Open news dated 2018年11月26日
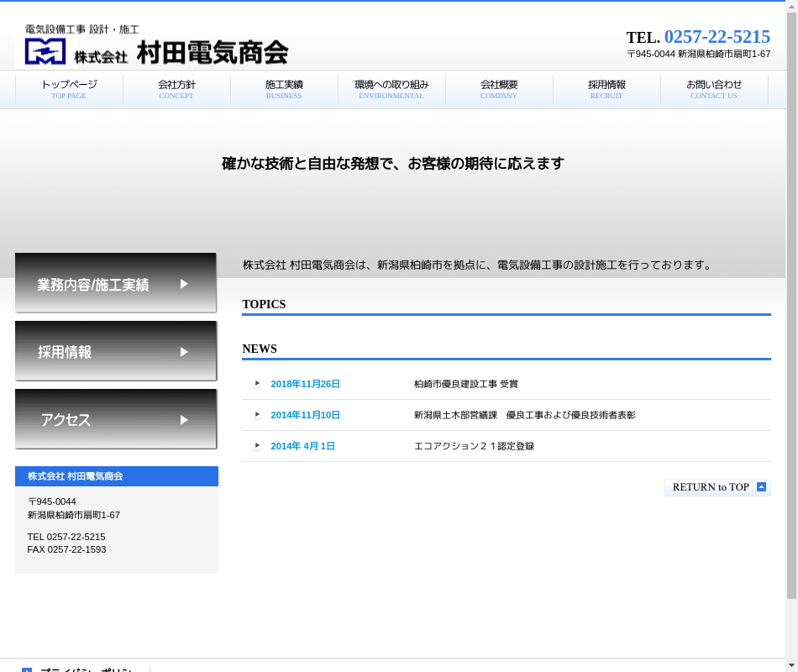The image size is (798, 672). (x=305, y=384)
